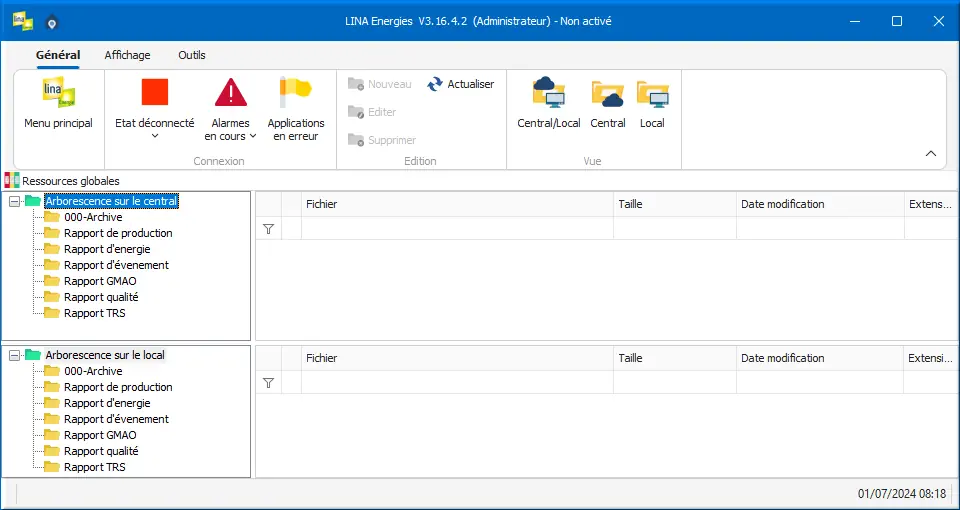Click green folder icon of central arborescence
The height and width of the screenshot is (510, 960).
point(33,201)
